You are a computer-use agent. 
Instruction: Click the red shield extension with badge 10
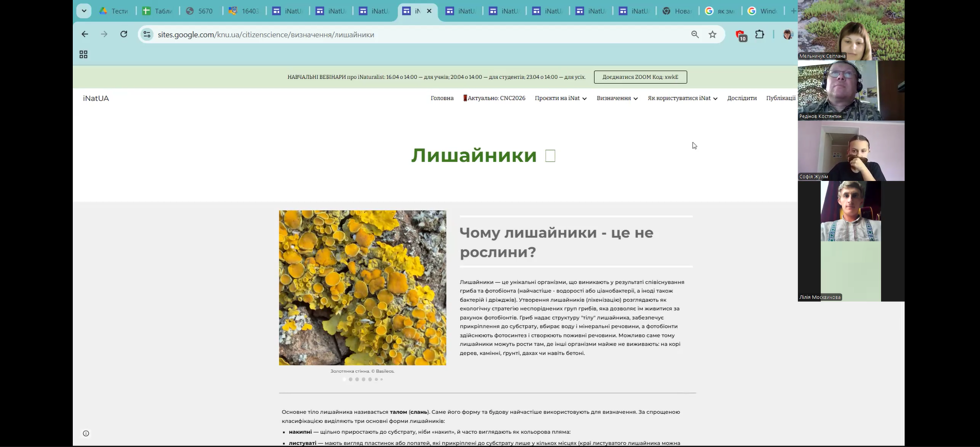coord(741,35)
